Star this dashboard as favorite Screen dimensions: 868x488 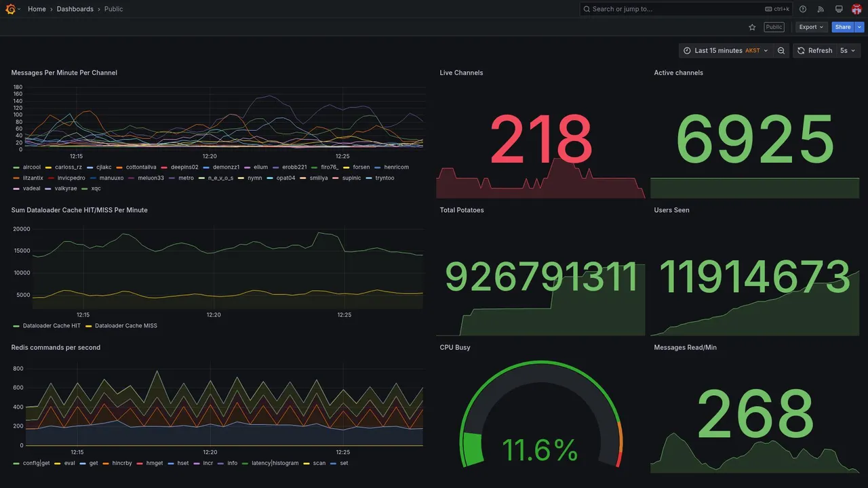(x=752, y=27)
